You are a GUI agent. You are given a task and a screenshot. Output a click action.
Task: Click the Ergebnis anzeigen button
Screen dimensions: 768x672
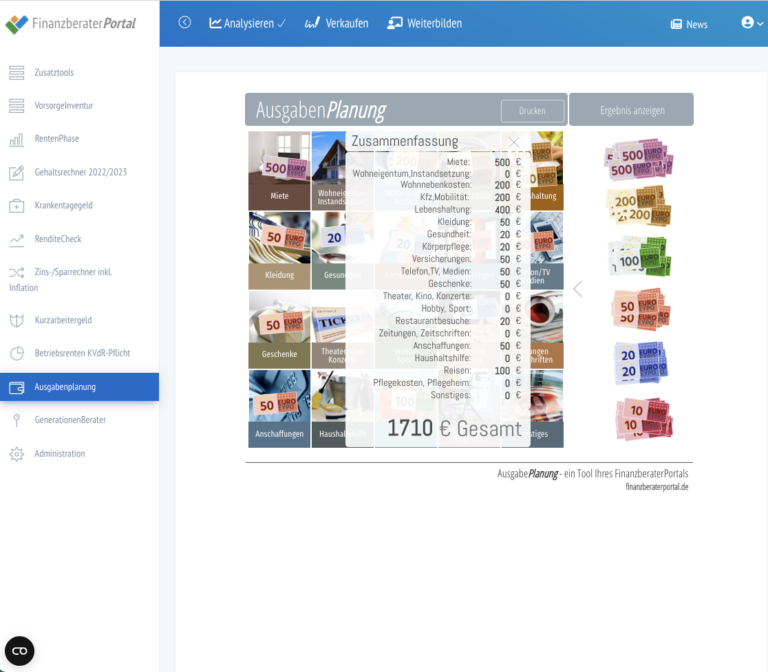tap(632, 110)
